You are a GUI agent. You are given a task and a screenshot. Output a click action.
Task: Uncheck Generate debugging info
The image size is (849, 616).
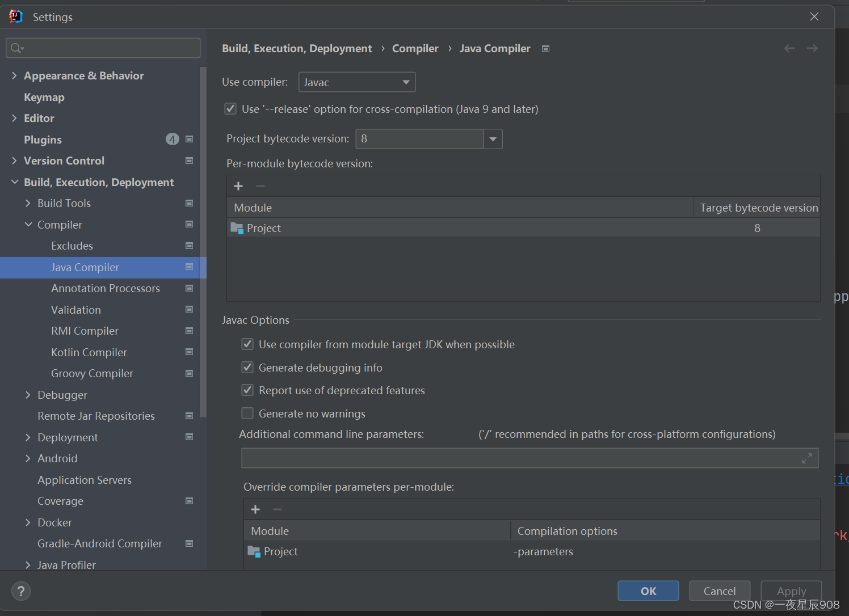(247, 367)
